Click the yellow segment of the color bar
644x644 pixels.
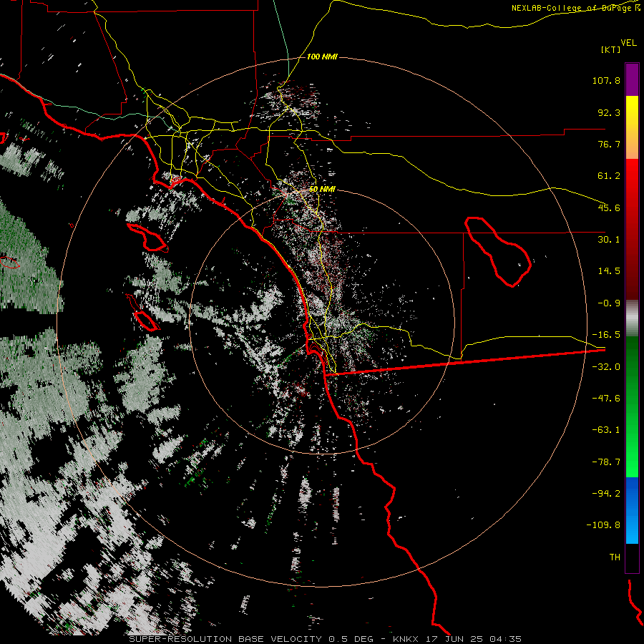[x=632, y=127]
